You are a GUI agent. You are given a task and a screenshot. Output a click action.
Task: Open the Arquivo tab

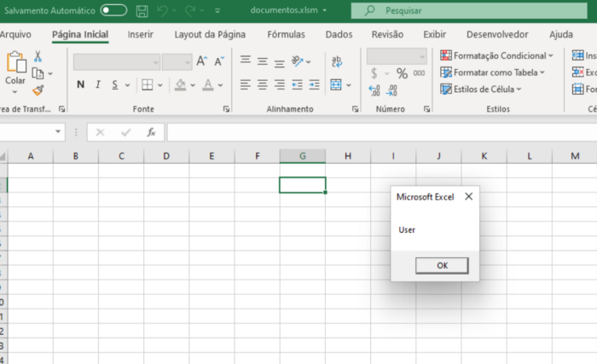(x=15, y=34)
